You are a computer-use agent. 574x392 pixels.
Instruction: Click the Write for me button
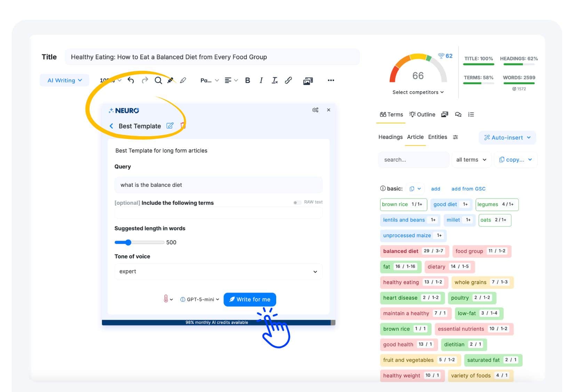tap(250, 300)
